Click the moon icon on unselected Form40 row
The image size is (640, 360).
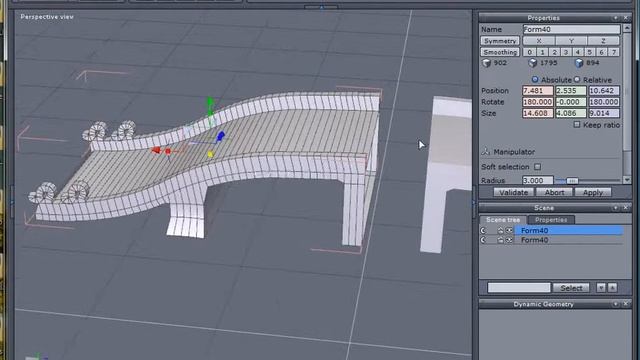pyautogui.click(x=484, y=240)
